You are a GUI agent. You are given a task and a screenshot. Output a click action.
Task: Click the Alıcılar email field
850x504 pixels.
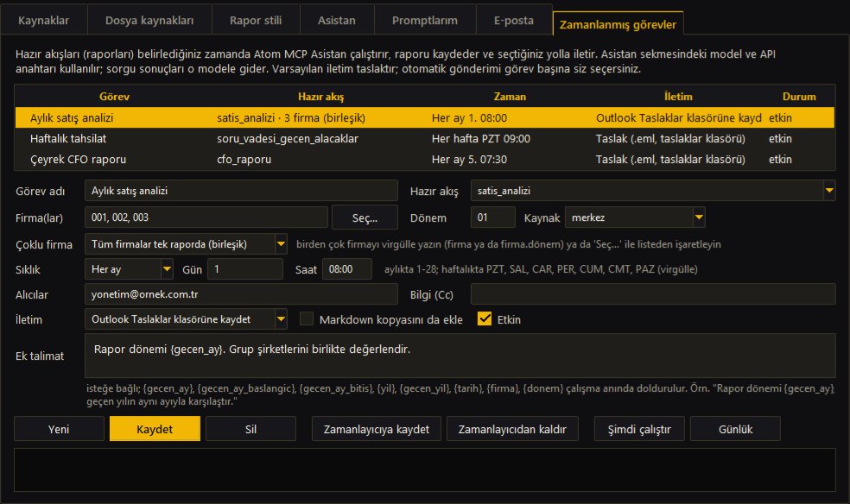[x=241, y=294]
